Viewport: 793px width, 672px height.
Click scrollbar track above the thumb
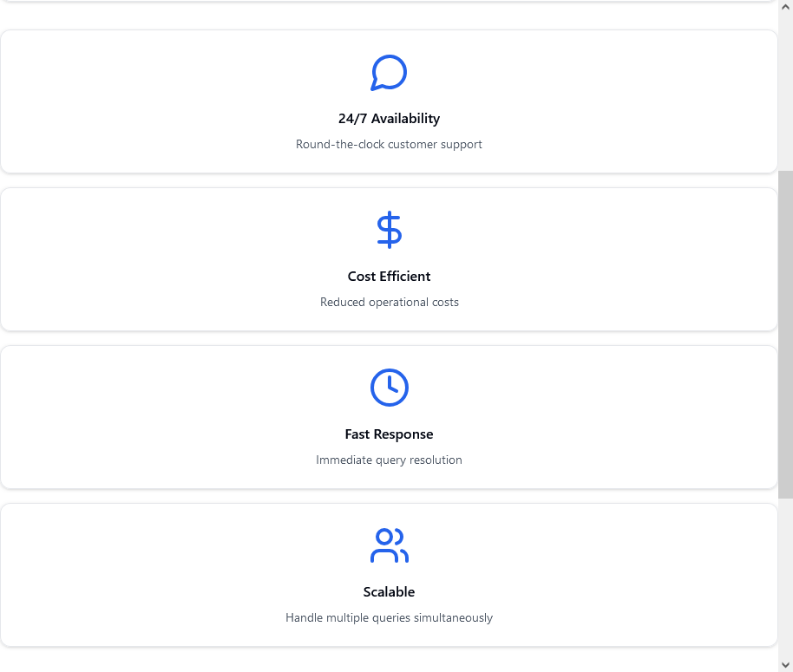785,93
